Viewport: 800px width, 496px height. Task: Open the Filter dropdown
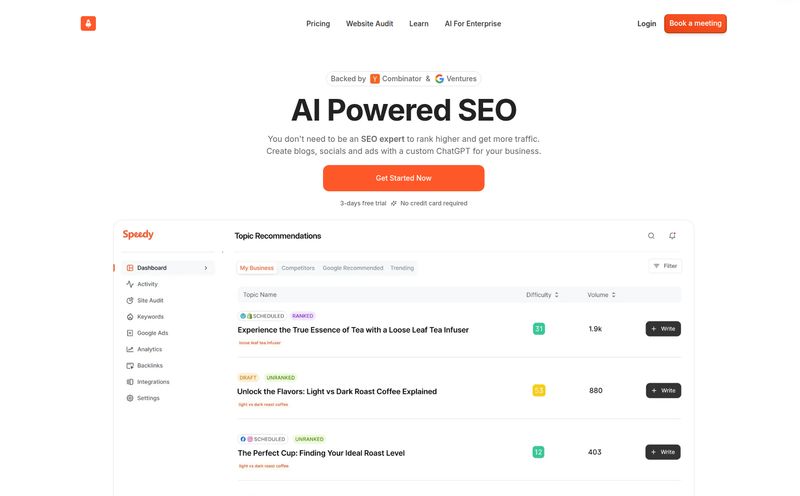pyautogui.click(x=665, y=266)
